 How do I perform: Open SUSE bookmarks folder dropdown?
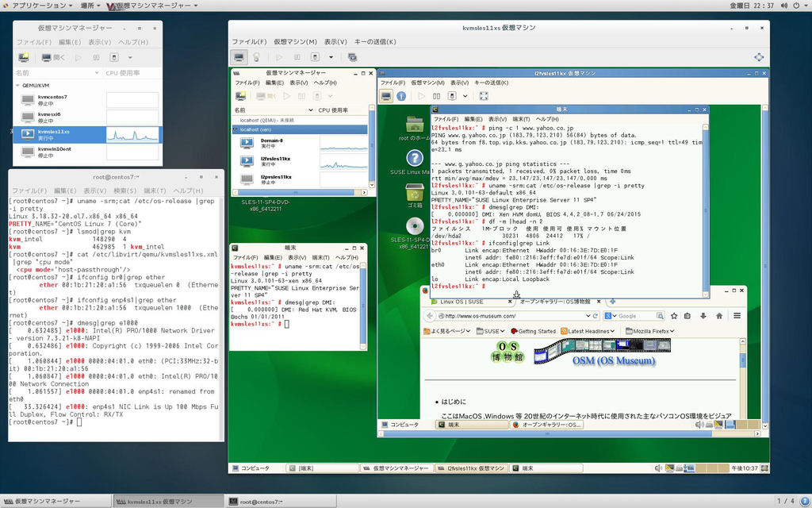[x=490, y=331]
